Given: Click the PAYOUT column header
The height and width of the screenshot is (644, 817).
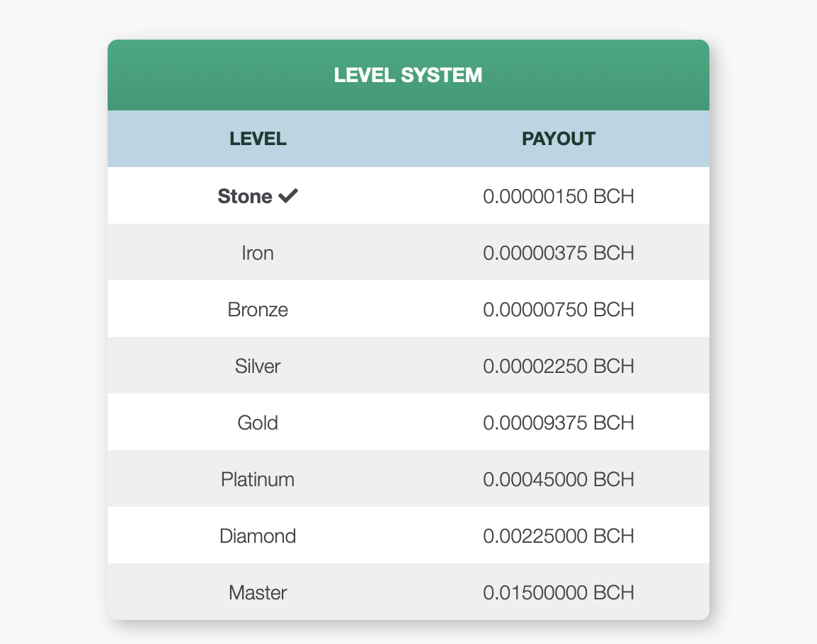Looking at the screenshot, I should pos(559,139).
